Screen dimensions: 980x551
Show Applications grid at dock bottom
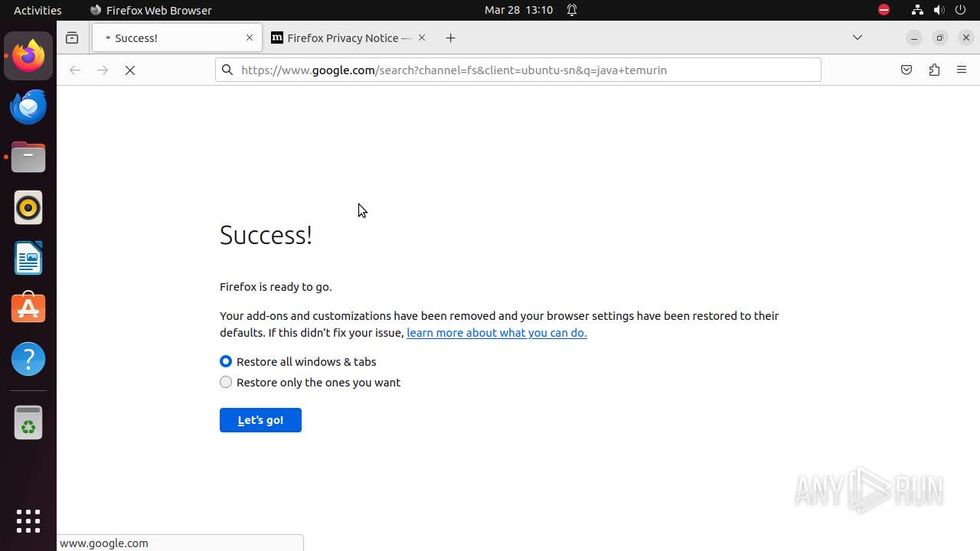pos(28,521)
